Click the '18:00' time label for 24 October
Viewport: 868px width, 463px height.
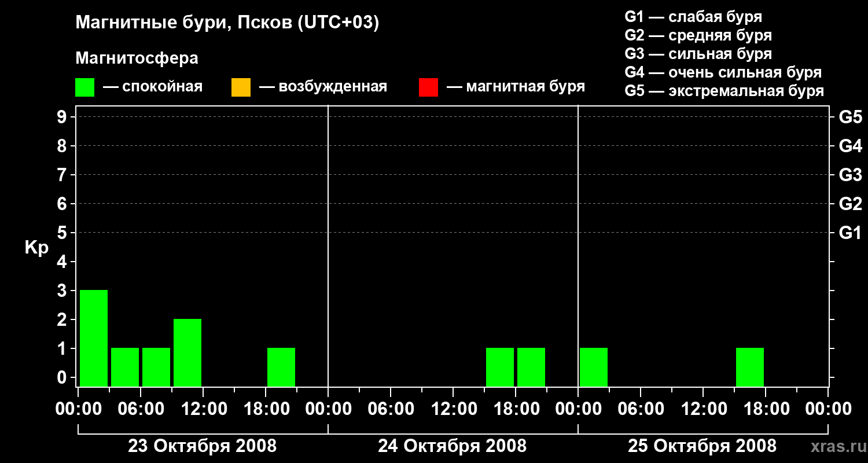click(516, 409)
